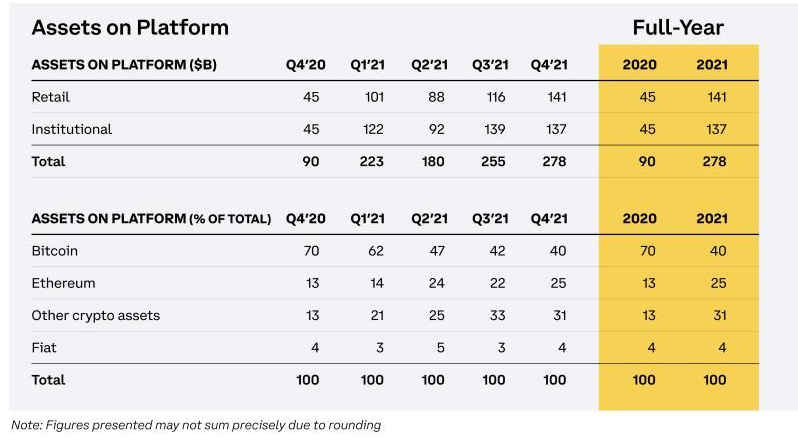Click the 'Institutional' row label

point(72,129)
